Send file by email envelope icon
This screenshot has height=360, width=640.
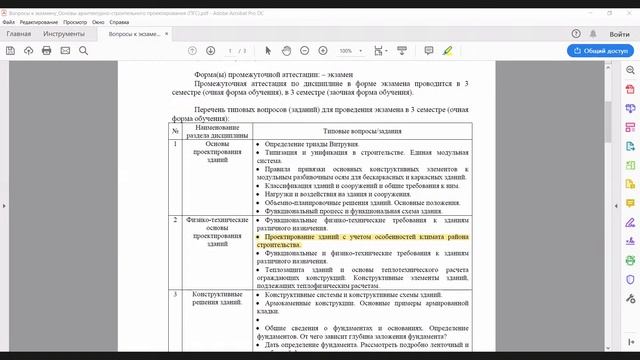[x=65, y=51]
